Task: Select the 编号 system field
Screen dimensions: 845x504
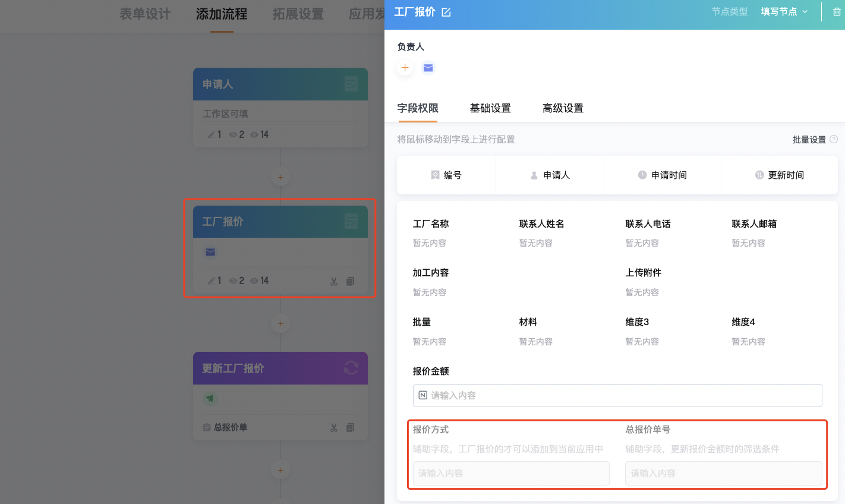Action: [446, 175]
